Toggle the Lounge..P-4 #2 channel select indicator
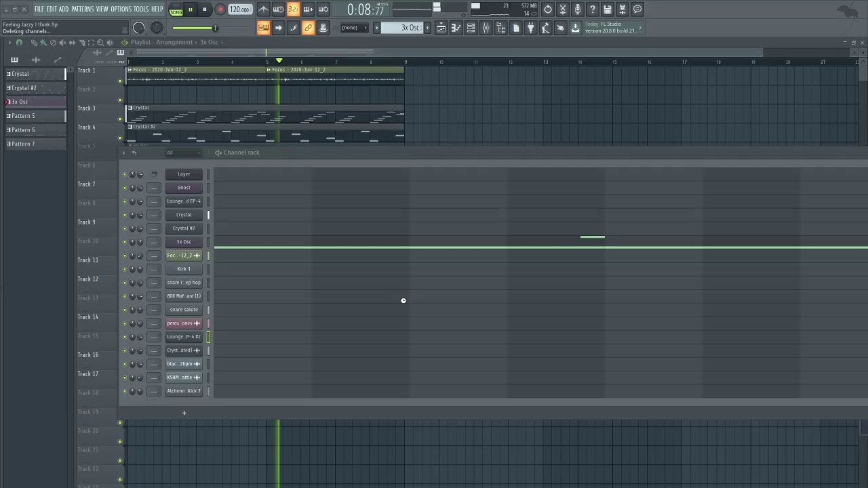 coord(208,337)
